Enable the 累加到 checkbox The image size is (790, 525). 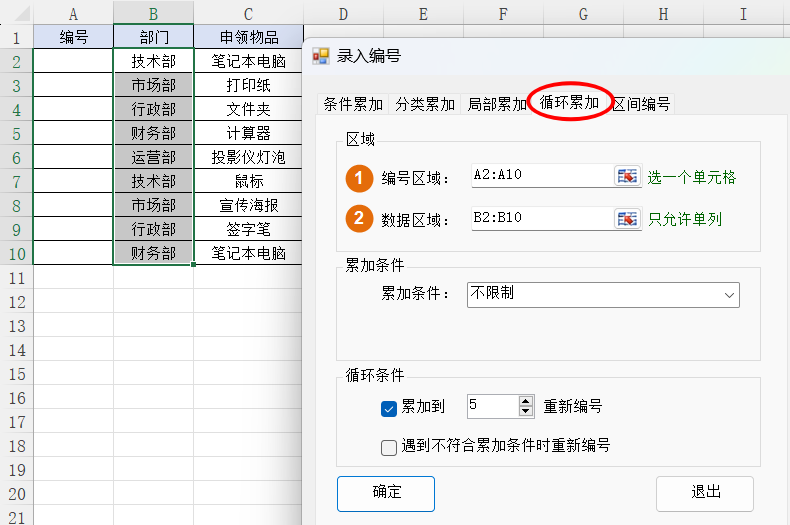tap(388, 408)
